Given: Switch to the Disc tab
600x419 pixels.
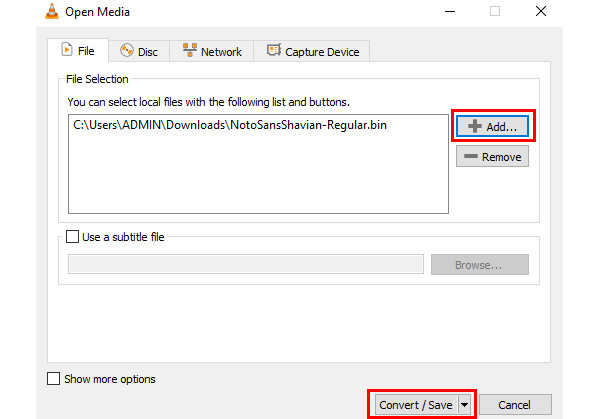Looking at the screenshot, I should click(139, 51).
